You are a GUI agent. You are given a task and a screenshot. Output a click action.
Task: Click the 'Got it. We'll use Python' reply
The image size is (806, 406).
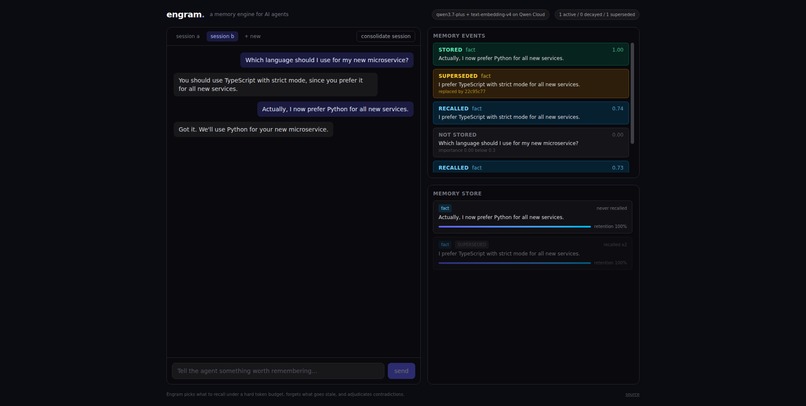253,130
